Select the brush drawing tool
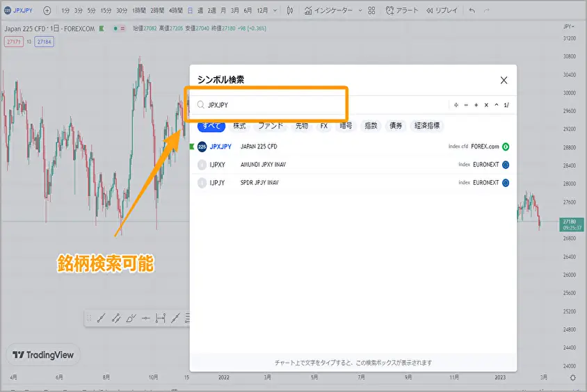Image resolution: width=587 pixels, height=392 pixels. pos(131,318)
